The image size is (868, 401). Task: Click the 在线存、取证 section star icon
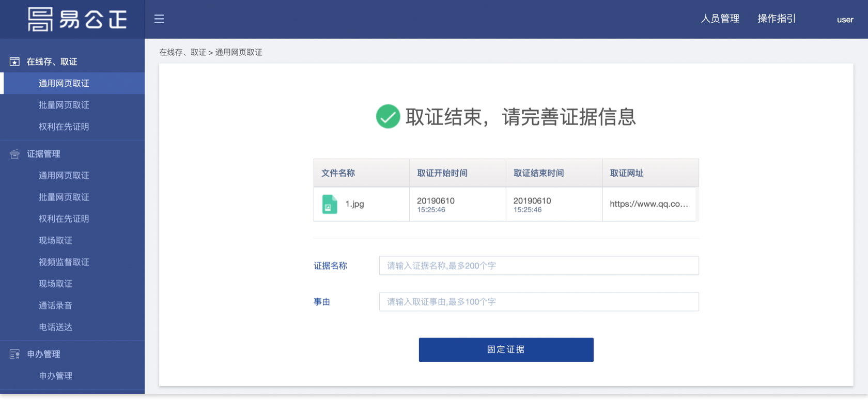pyautogui.click(x=14, y=62)
